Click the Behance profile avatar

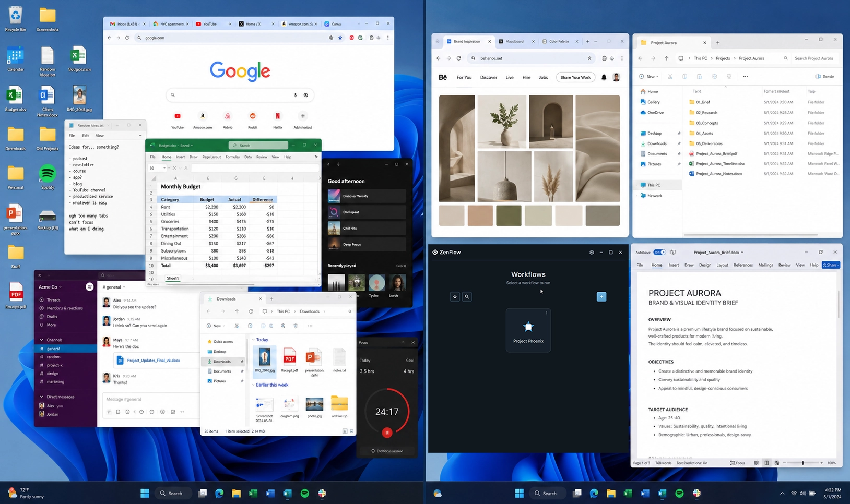616,77
